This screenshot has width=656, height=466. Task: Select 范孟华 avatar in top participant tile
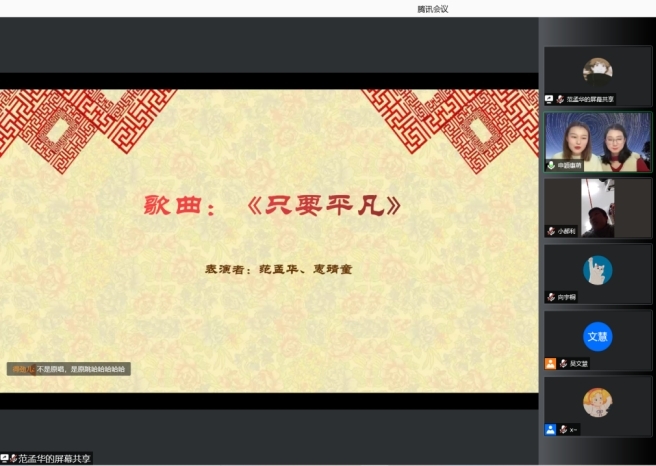point(597,70)
